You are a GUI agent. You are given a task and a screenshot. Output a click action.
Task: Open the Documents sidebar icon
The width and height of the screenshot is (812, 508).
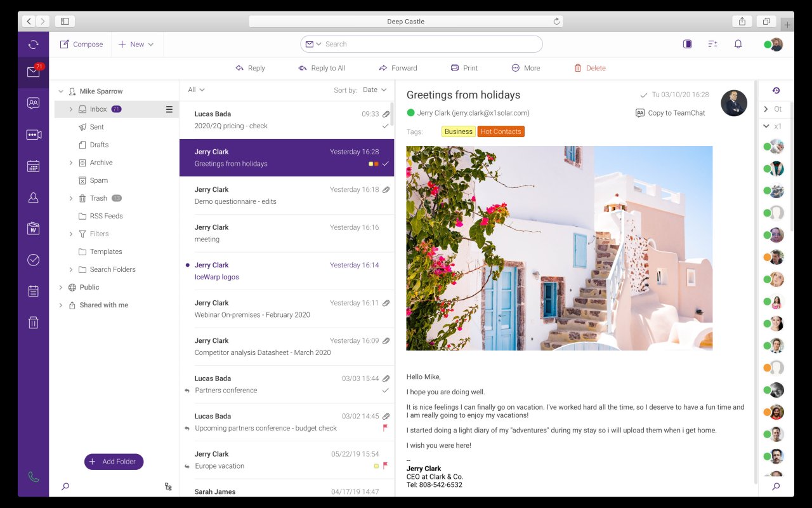tap(33, 229)
